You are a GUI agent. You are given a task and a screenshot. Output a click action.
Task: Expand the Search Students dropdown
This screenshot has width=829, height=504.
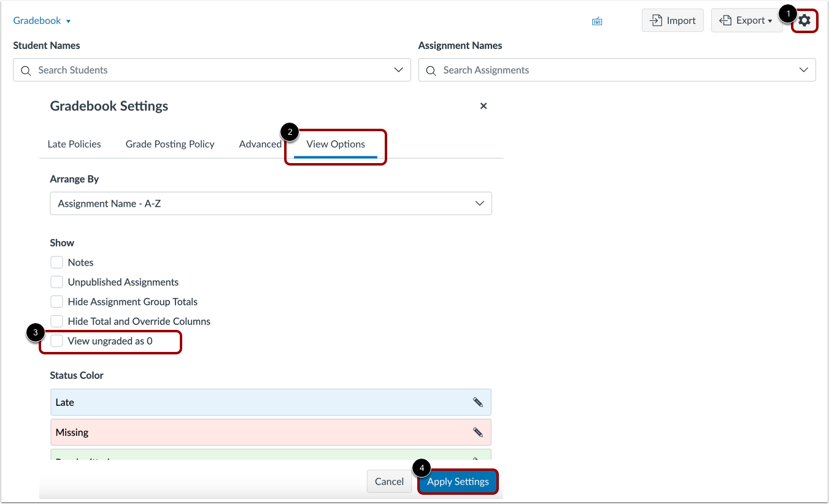coord(399,70)
